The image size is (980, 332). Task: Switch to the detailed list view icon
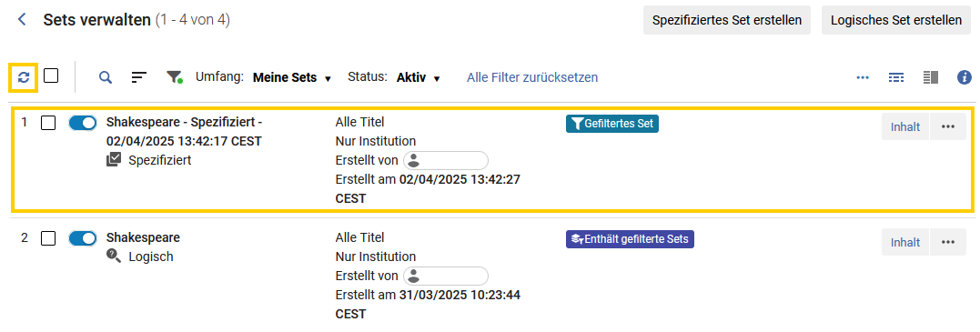coord(897,77)
